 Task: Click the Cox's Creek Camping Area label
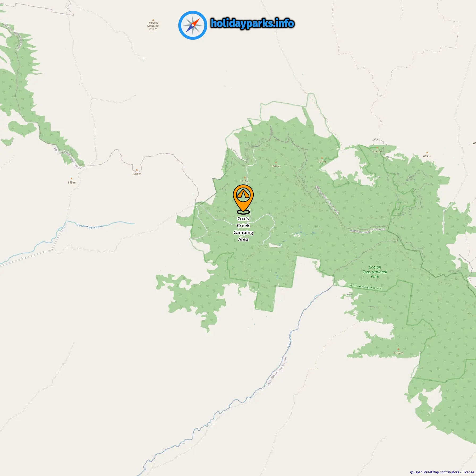pyautogui.click(x=243, y=229)
